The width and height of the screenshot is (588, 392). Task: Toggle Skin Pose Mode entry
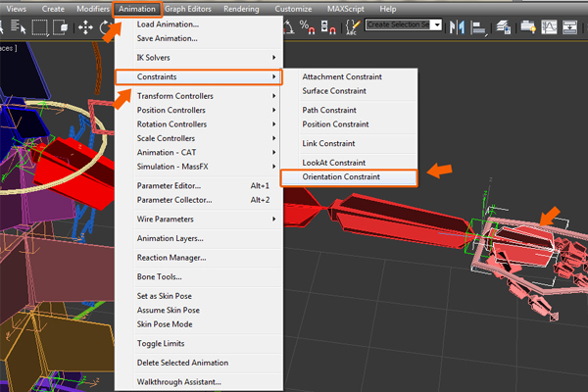click(x=199, y=324)
